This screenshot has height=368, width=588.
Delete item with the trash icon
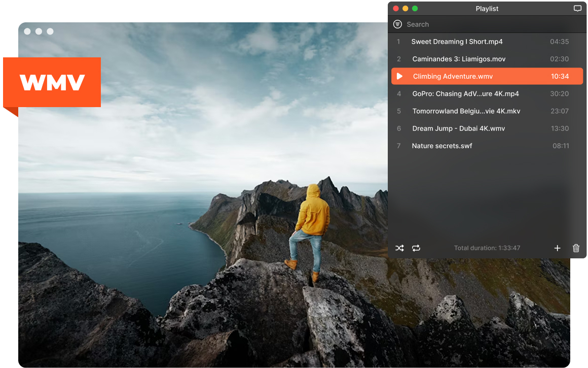(576, 248)
